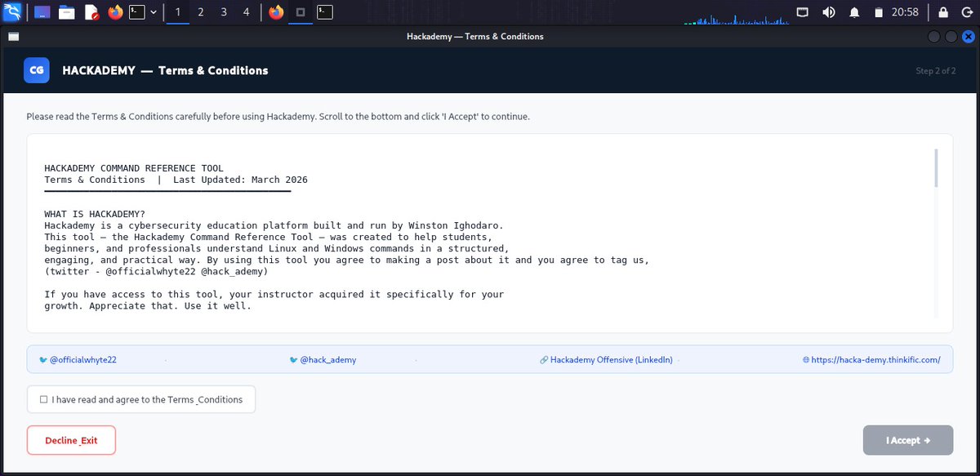The width and height of the screenshot is (980, 476).
Task: Expand the terminal launcher dropdown arrow
Action: pyautogui.click(x=154, y=12)
